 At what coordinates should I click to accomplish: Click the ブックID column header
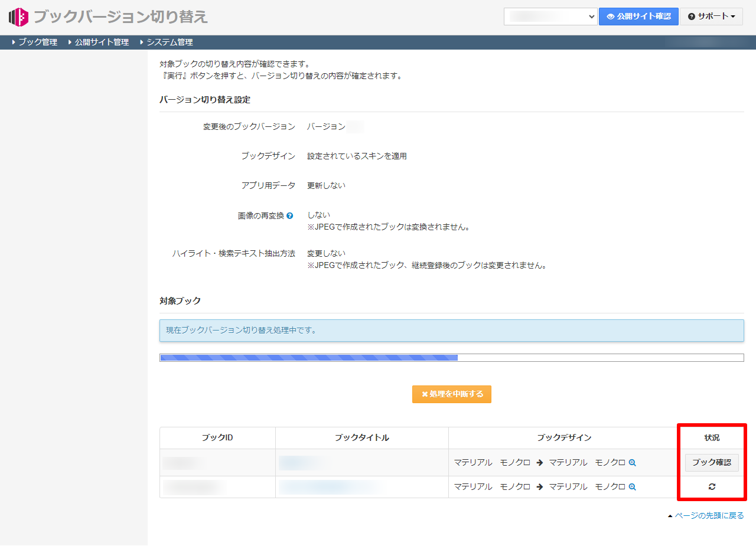point(217,438)
